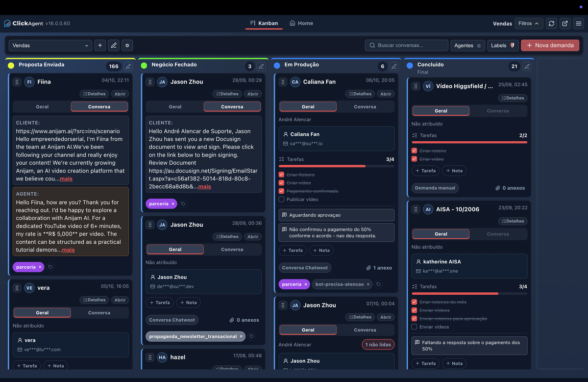The height and width of the screenshot is (382, 588).
Task: Collapse the Filtros chevron
Action: 537,23
